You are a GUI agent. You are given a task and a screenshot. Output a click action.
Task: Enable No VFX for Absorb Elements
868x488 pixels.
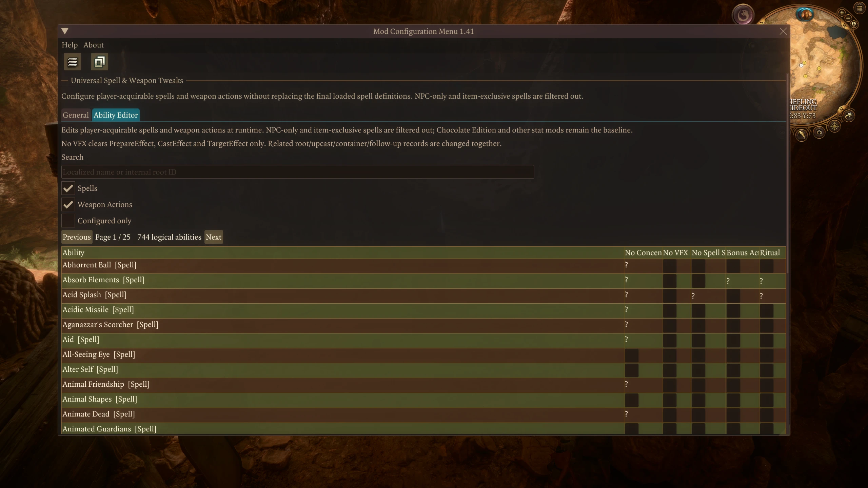click(x=670, y=281)
